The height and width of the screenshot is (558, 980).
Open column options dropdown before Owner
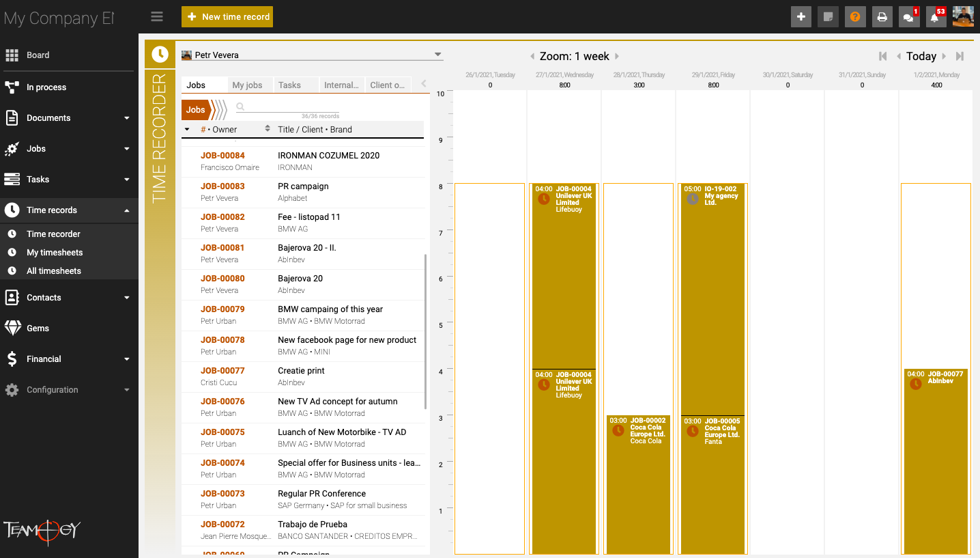coord(187,129)
